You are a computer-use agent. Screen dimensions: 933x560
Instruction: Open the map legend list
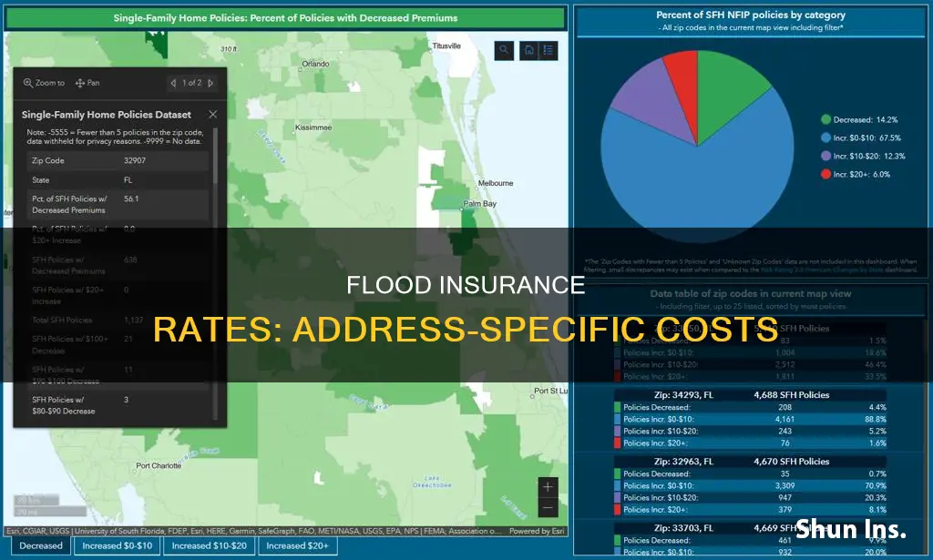coord(548,50)
